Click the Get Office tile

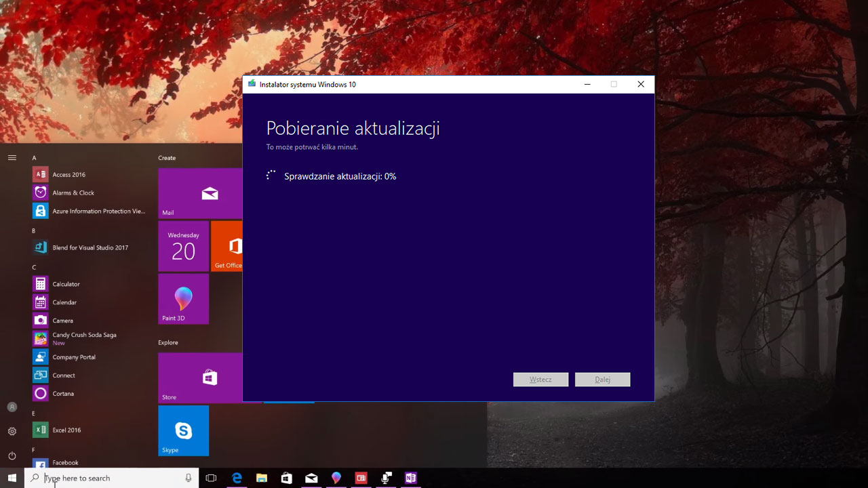click(226, 246)
